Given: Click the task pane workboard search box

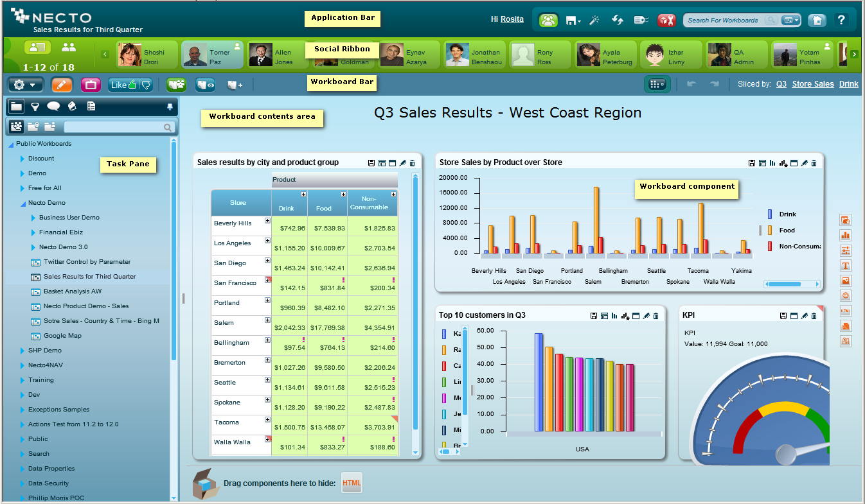Looking at the screenshot, I should 119,127.
